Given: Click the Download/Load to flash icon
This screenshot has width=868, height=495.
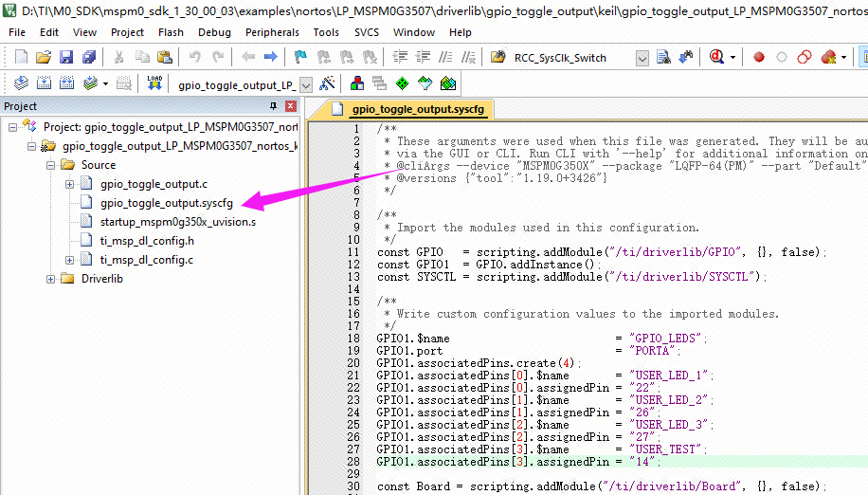Looking at the screenshot, I should tap(154, 83).
